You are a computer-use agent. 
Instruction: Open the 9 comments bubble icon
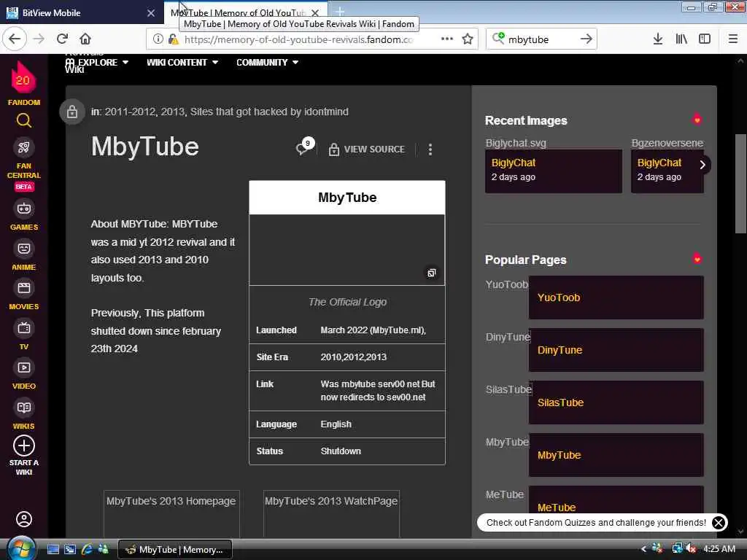pos(305,147)
